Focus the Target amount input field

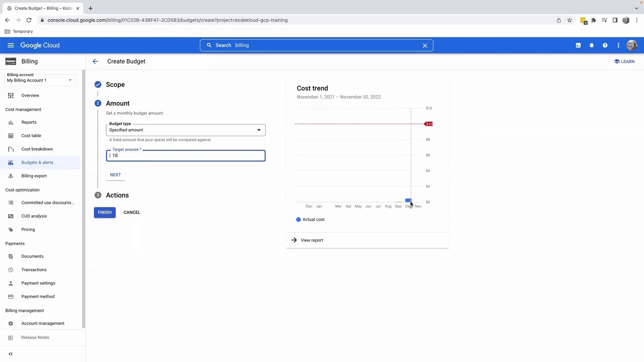click(x=188, y=156)
